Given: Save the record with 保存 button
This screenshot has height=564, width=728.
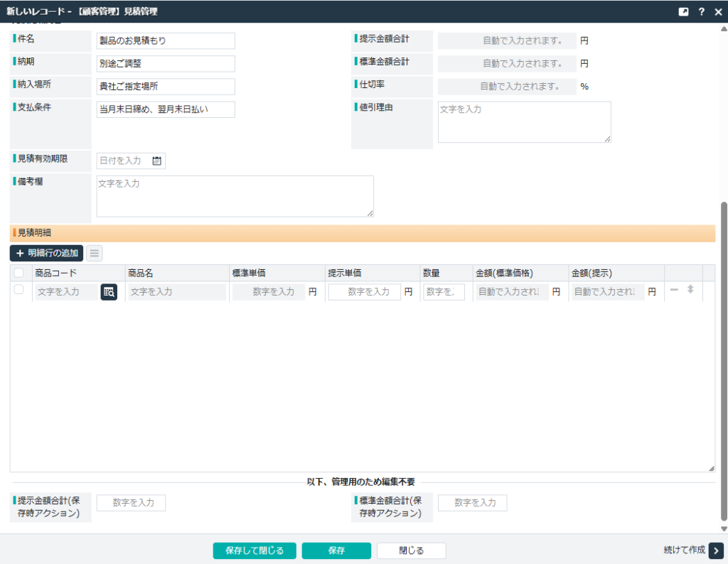Looking at the screenshot, I should click(x=336, y=550).
